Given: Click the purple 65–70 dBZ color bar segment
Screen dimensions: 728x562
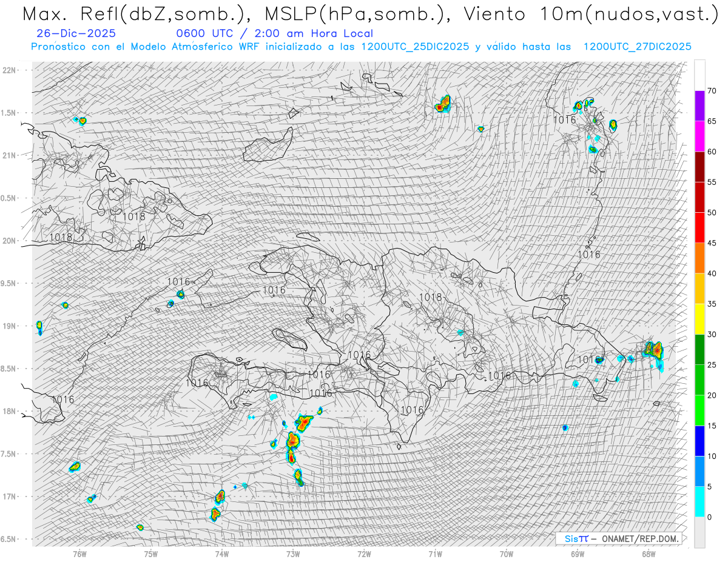Looking at the screenshot, I should pyautogui.click(x=699, y=106).
